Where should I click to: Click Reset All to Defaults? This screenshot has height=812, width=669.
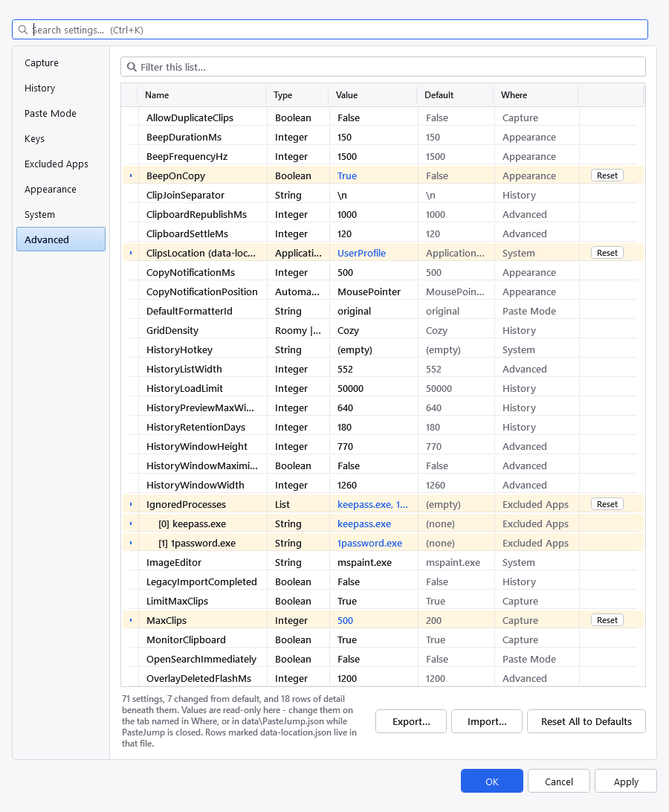586,721
